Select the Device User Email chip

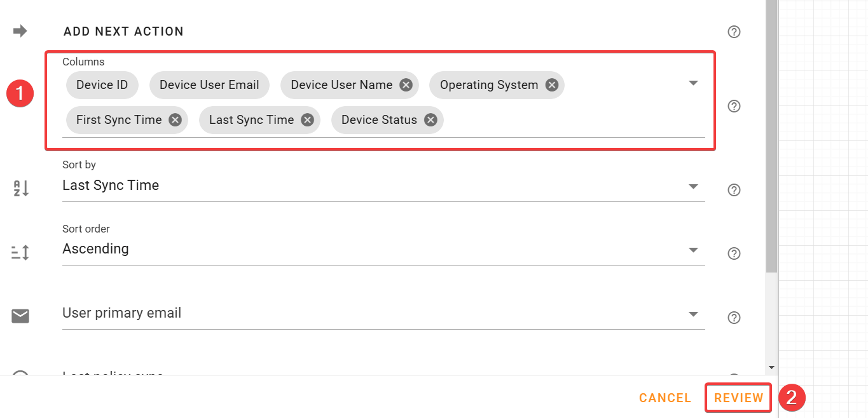pos(209,85)
